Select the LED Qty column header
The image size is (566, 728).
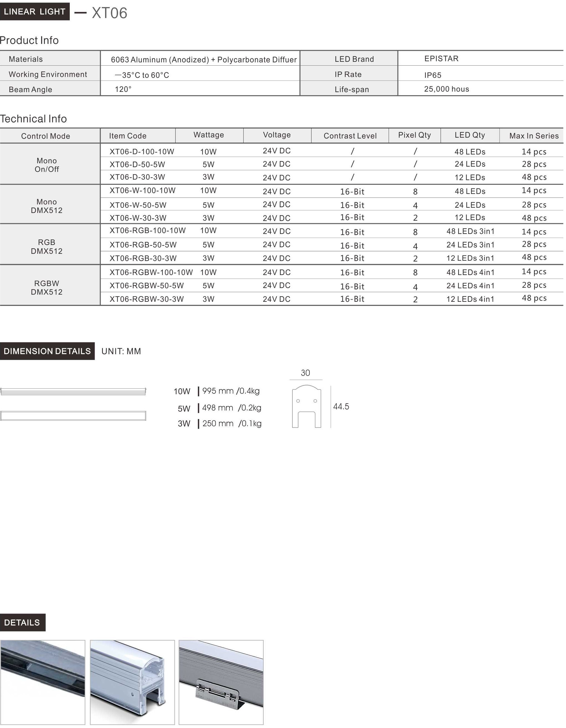(470, 135)
